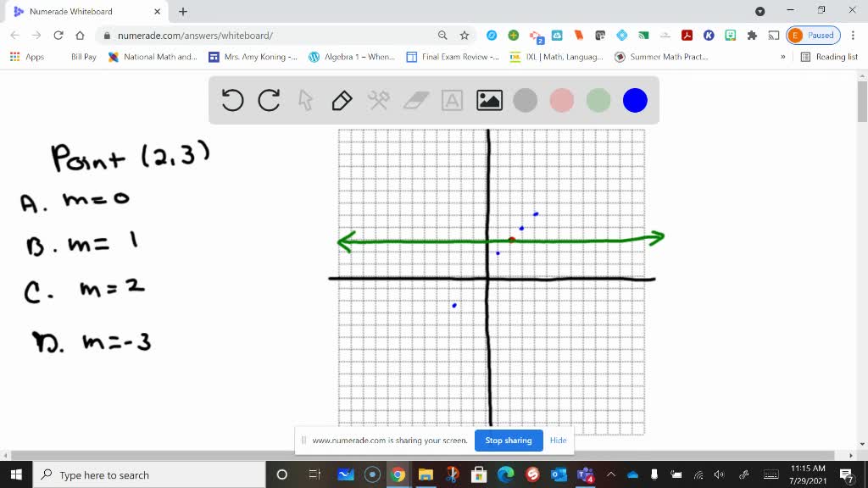Open the Text tool on the whiteboard
868x488 pixels.
click(x=451, y=100)
